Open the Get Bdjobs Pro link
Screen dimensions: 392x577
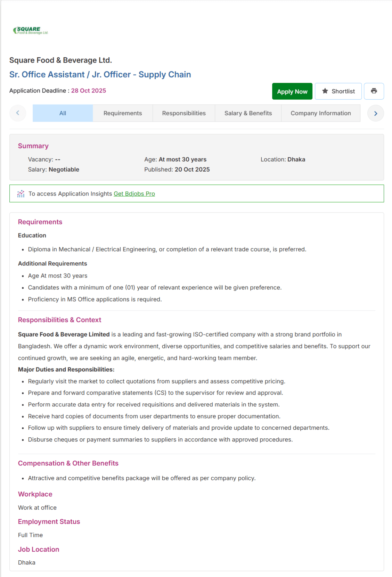pos(134,194)
